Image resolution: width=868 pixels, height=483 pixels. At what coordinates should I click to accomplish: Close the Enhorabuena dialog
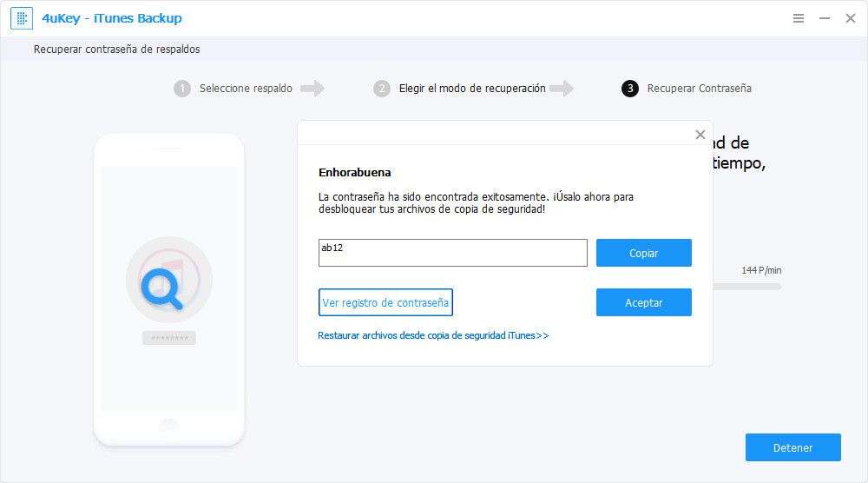coord(700,135)
